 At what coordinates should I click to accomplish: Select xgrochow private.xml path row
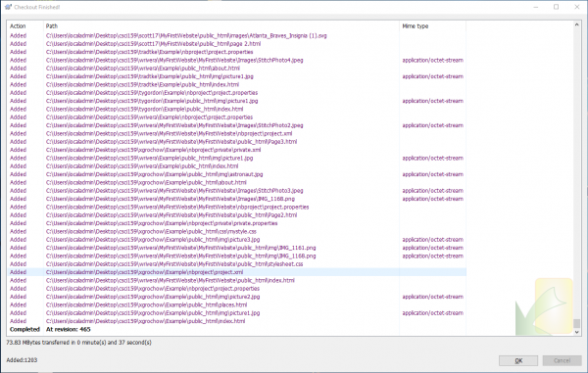[237, 150]
